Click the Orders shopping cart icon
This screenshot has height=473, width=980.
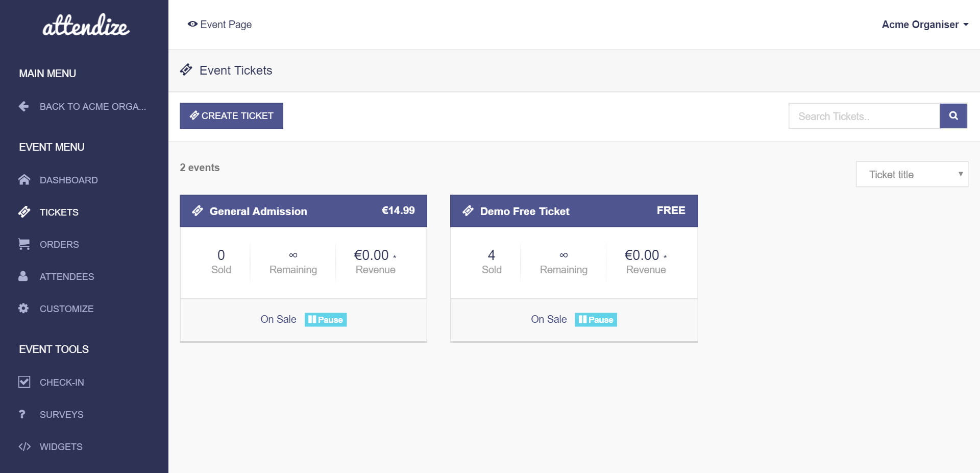coord(24,244)
